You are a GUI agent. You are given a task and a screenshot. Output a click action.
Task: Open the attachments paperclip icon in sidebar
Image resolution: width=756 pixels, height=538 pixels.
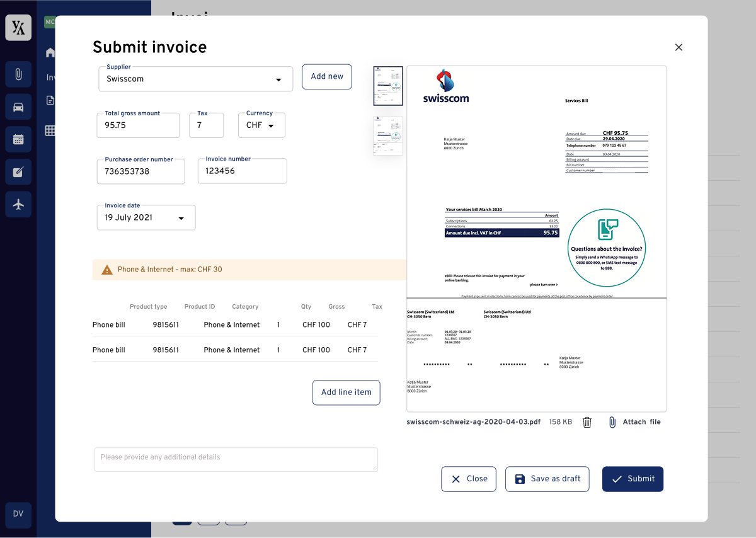coord(18,74)
